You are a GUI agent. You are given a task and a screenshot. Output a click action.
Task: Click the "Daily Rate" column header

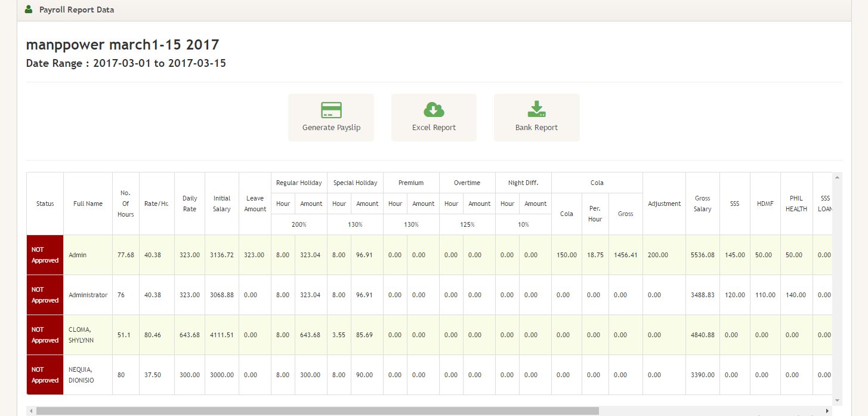190,204
